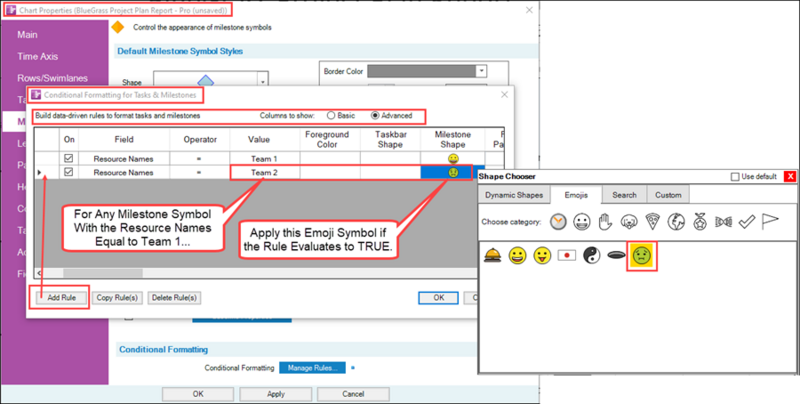This screenshot has width=800, height=404.
Task: Pick the yin yang emoji
Action: pyautogui.click(x=591, y=255)
